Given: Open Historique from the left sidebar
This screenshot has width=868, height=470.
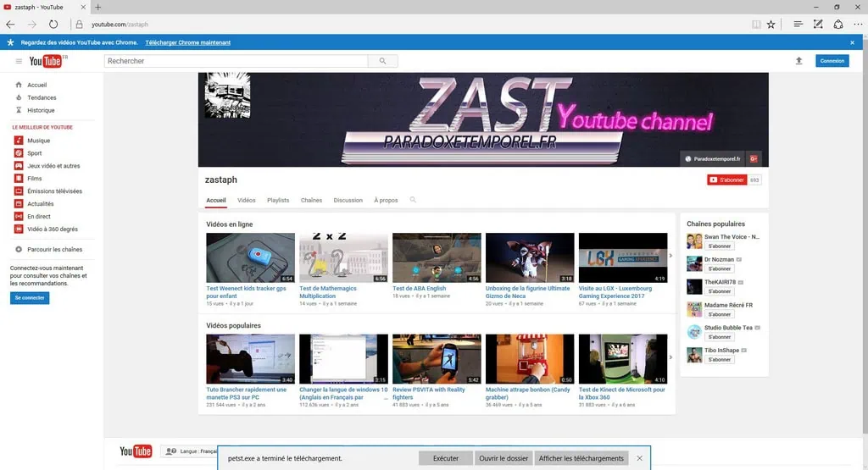Looking at the screenshot, I should click(40, 110).
